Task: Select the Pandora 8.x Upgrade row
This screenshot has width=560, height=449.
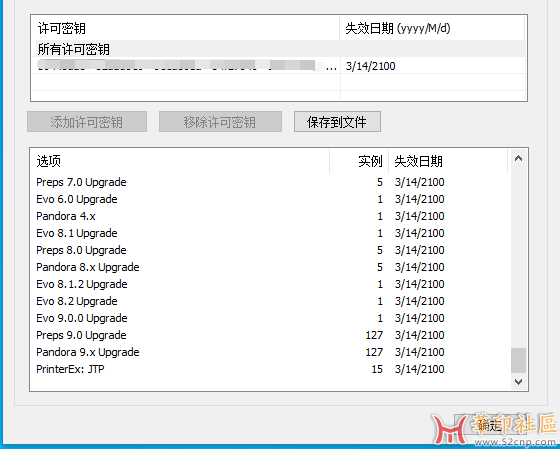Action: pyautogui.click(x=270, y=267)
